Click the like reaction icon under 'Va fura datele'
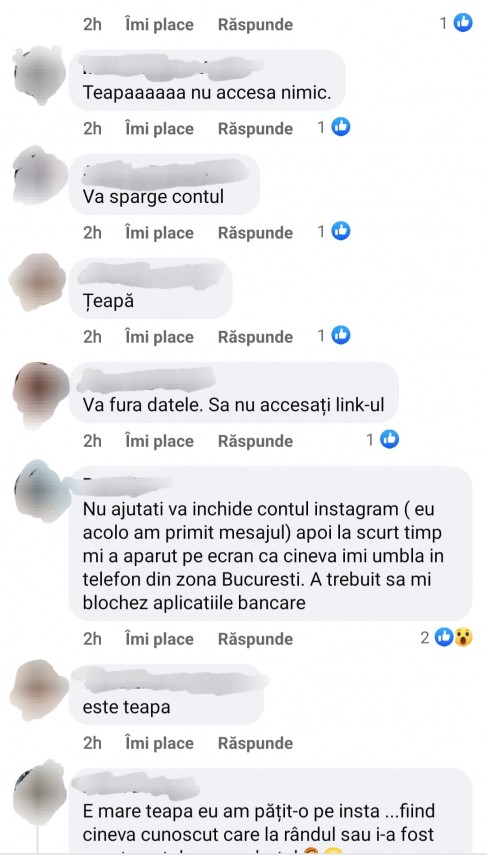This screenshot has height=855, width=487. [389, 439]
